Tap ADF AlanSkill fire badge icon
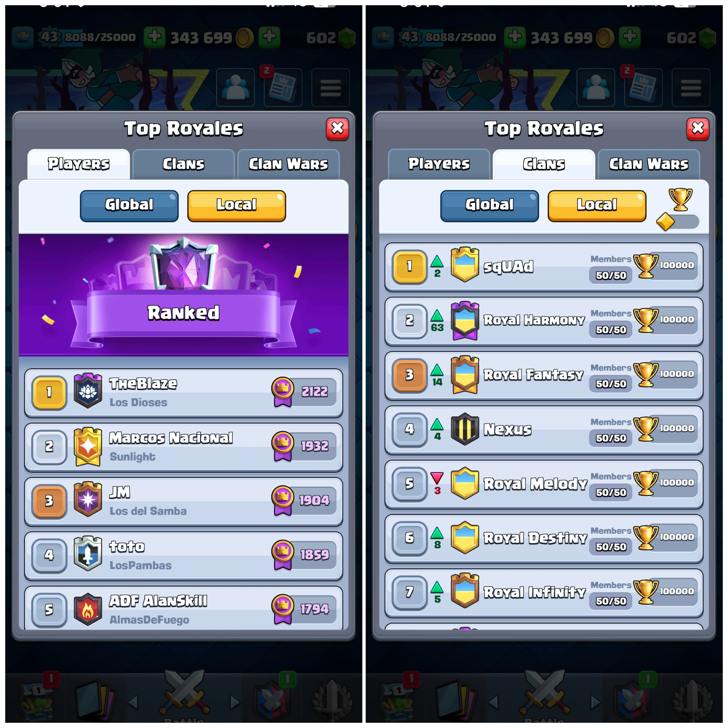This screenshot has width=728, height=728. click(87, 609)
